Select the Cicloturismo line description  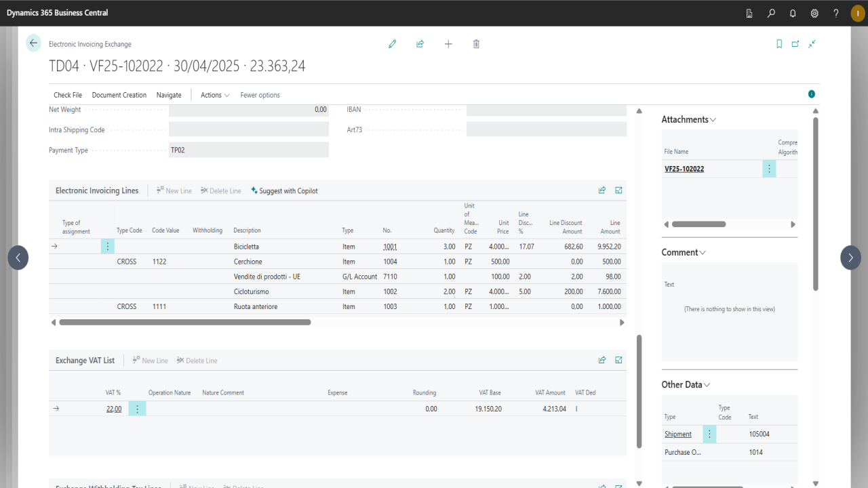pyautogui.click(x=252, y=291)
